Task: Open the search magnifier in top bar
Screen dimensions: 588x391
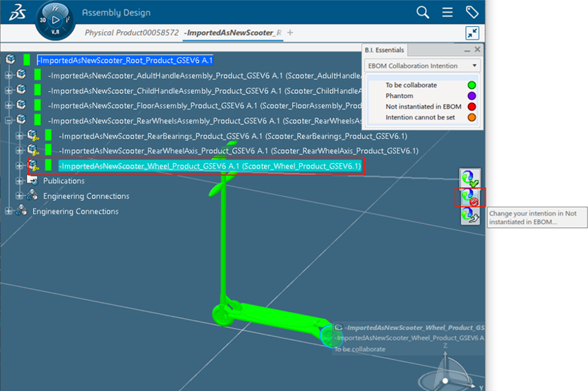Action: [x=423, y=12]
